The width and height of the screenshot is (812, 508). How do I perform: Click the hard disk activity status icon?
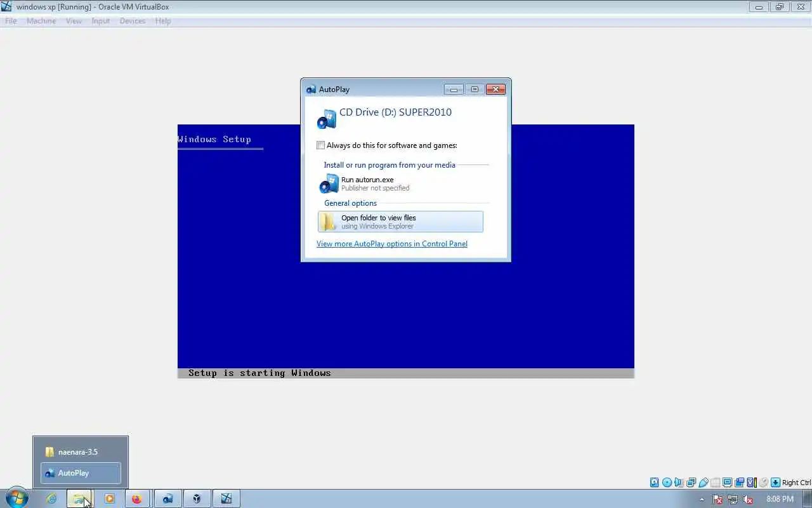[654, 483]
